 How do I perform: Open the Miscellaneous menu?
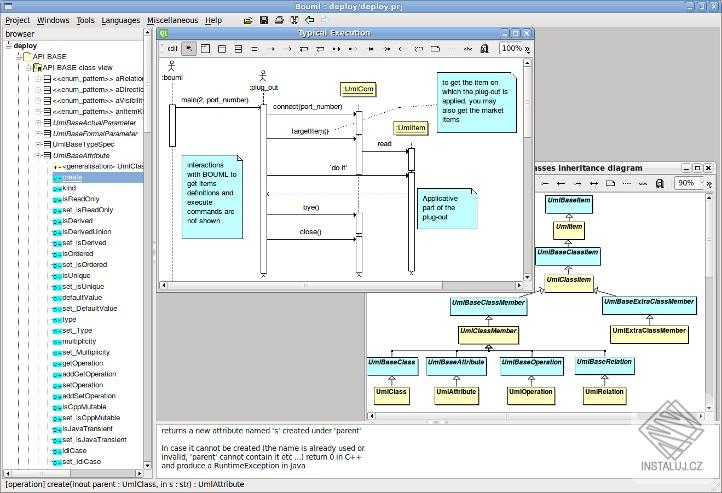173,20
